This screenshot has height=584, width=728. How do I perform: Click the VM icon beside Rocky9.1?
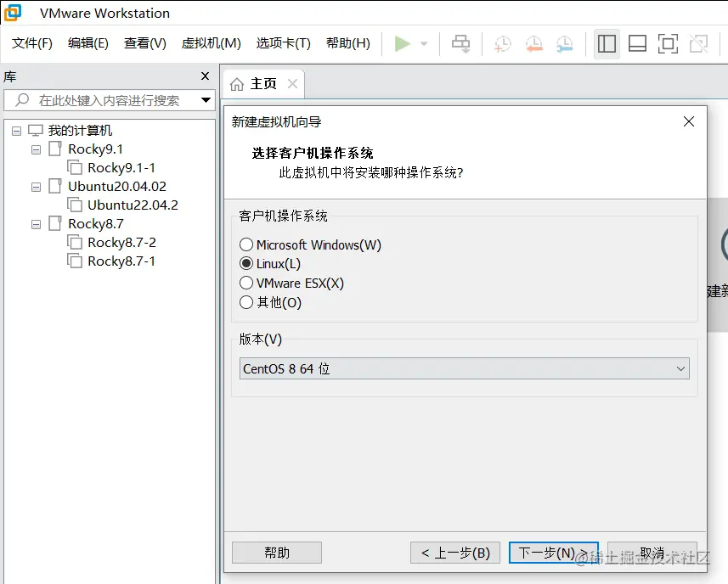tap(55, 149)
